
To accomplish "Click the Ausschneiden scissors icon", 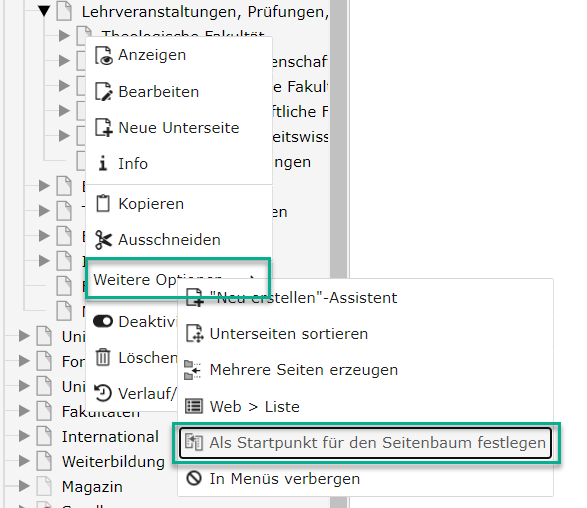I will 103,240.
